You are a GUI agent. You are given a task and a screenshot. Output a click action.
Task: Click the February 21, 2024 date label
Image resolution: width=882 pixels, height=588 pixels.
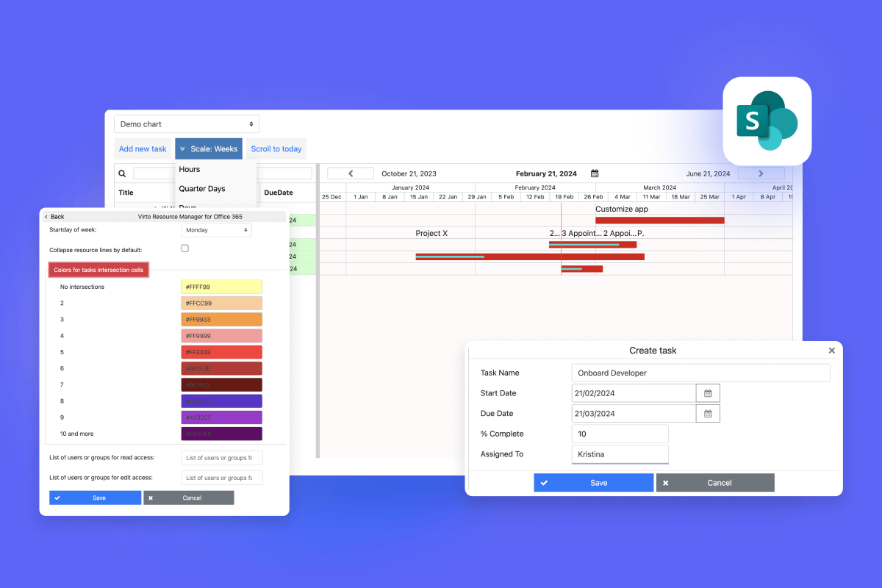(546, 174)
